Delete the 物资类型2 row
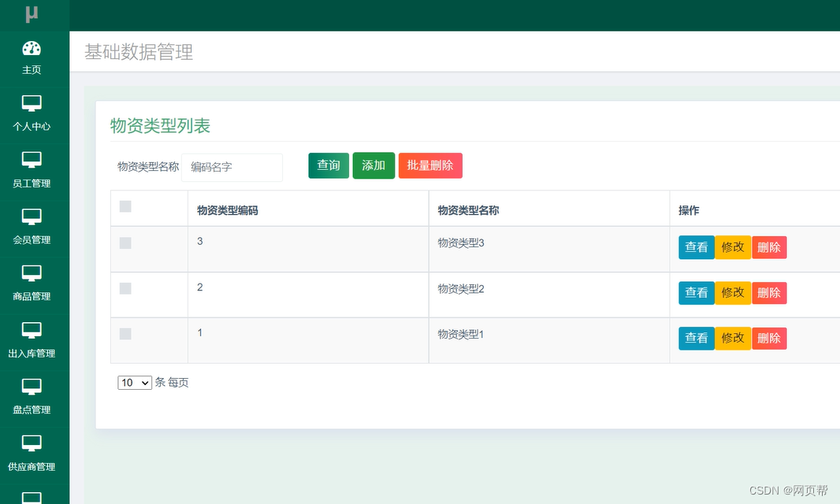Screen dimensions: 840x504 (x=769, y=293)
